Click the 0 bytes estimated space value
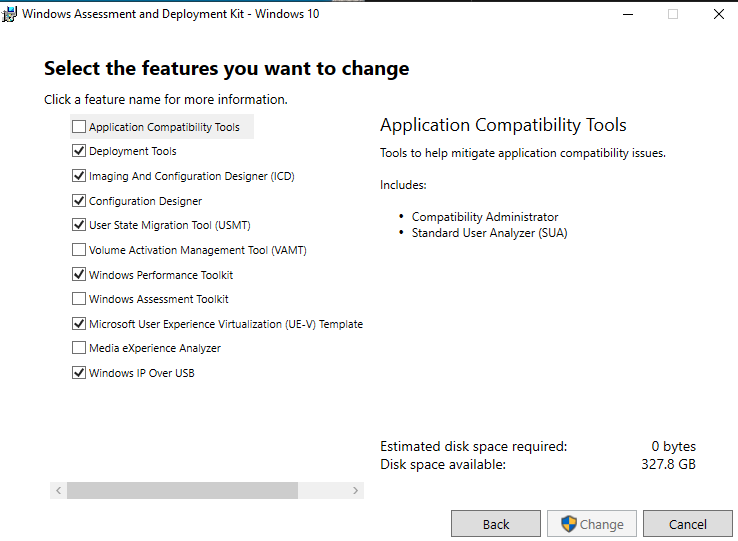 pyautogui.click(x=674, y=446)
